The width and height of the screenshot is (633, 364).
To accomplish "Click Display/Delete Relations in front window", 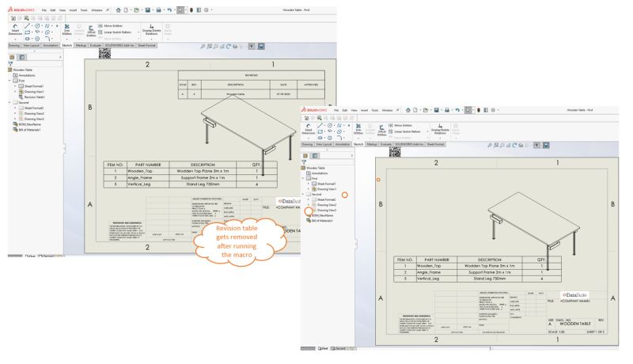I will coord(440,129).
